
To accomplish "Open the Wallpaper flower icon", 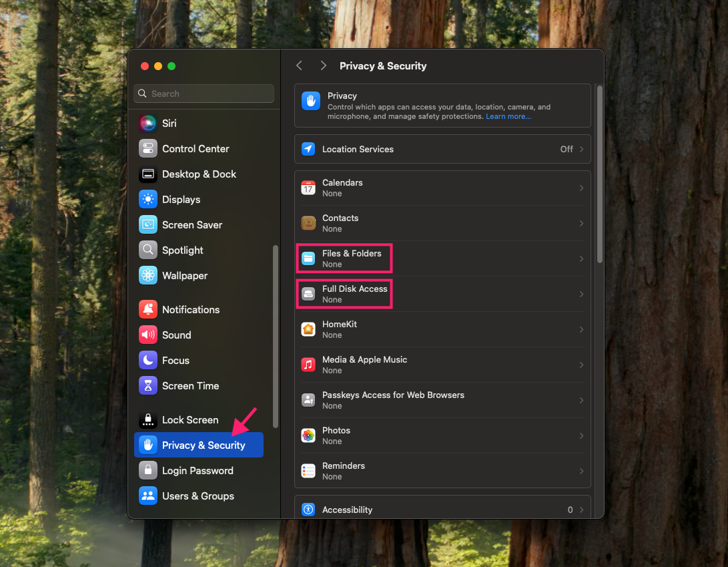I will (147, 275).
